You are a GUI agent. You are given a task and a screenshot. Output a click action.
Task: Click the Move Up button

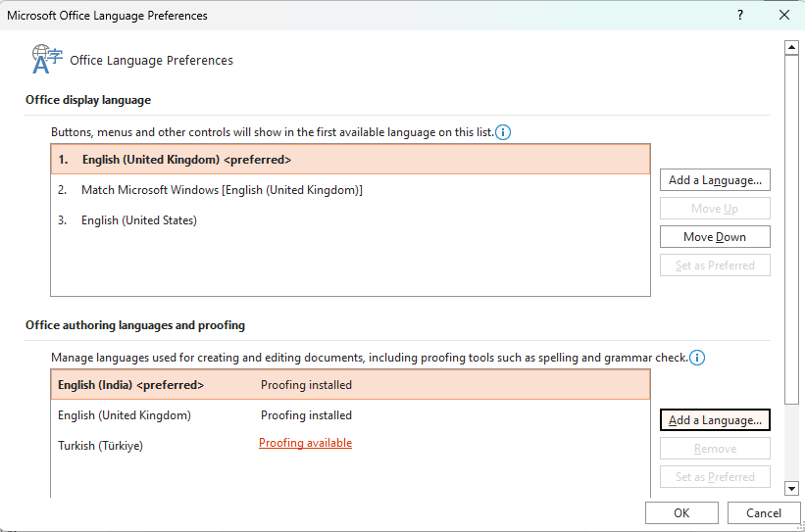click(x=715, y=209)
